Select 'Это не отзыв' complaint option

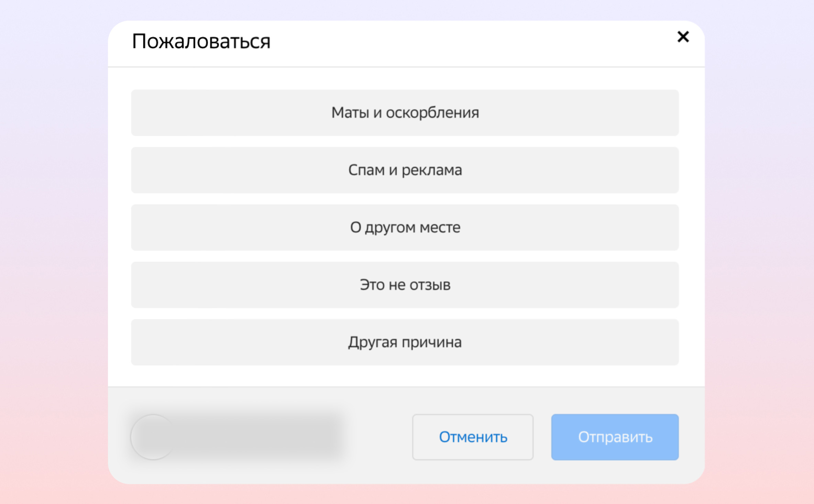tap(405, 285)
